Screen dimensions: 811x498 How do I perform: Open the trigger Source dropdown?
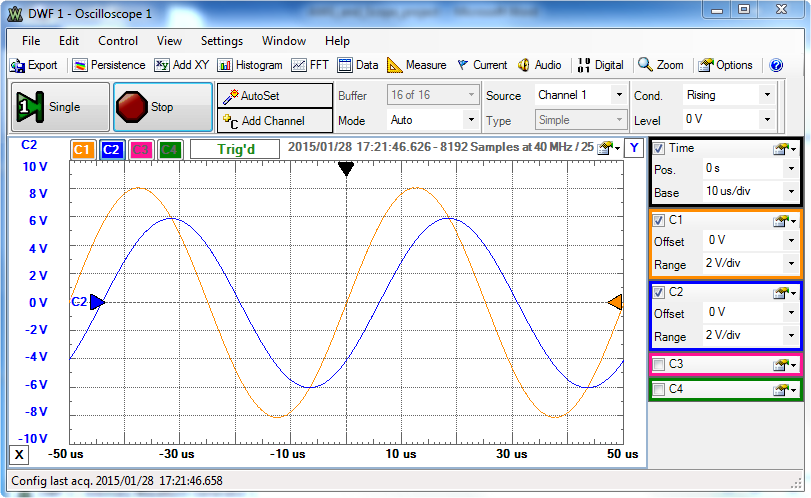(x=580, y=95)
